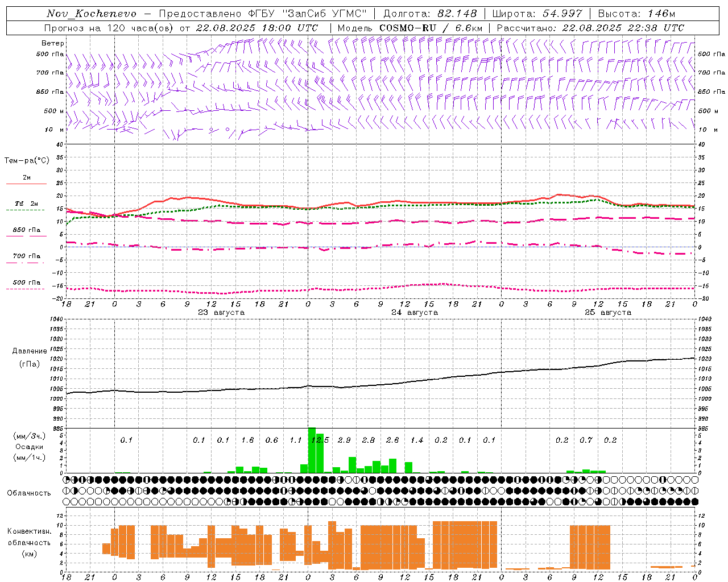
Task: Click the "Прогноз на 120 часа(ов)" forecast text
Action: pos(109,28)
